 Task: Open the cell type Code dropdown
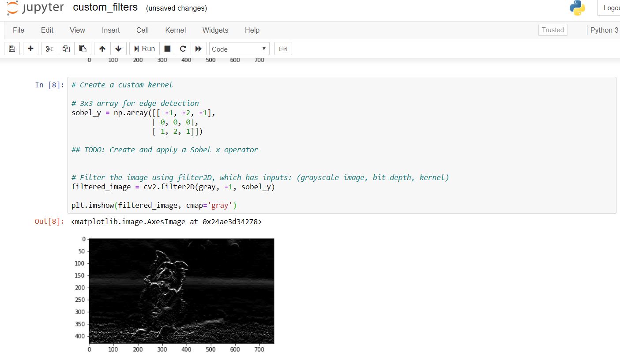[239, 49]
